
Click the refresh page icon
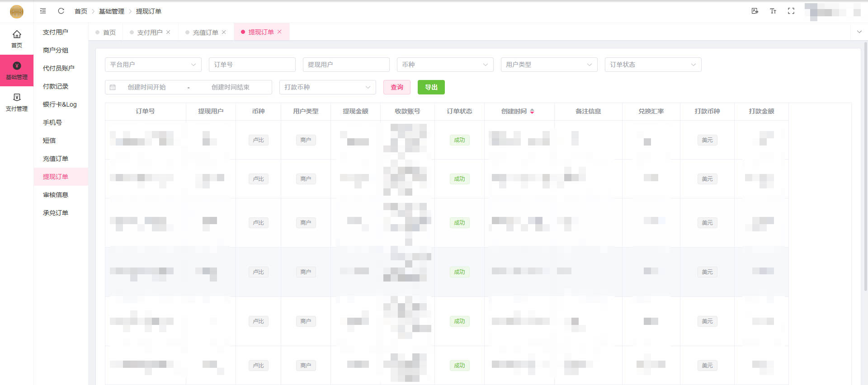(x=61, y=11)
